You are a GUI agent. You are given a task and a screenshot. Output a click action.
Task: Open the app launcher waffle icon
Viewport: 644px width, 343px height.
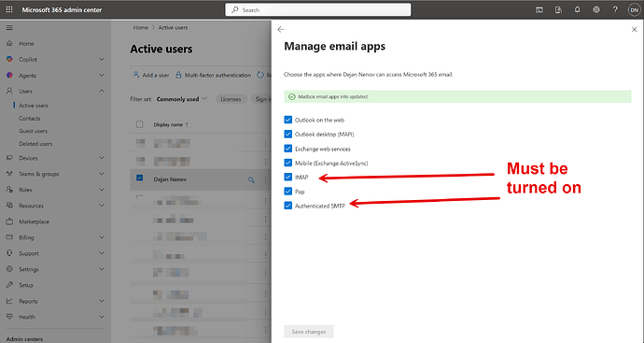pyautogui.click(x=9, y=9)
